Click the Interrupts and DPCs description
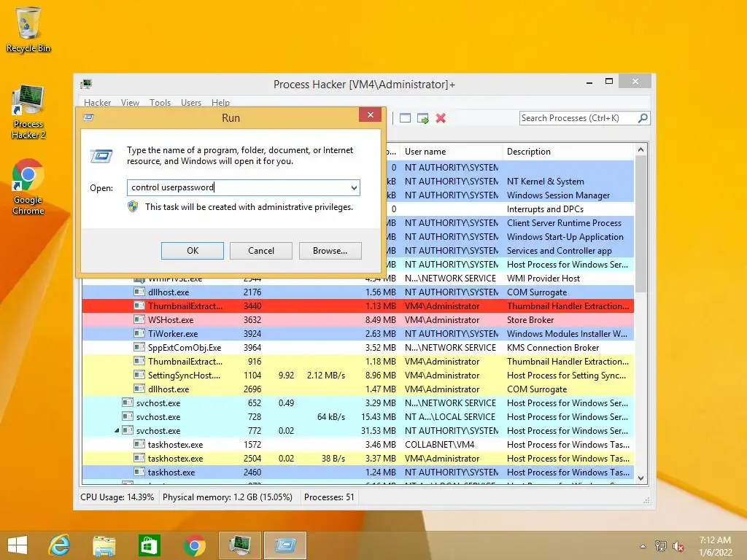 click(545, 209)
